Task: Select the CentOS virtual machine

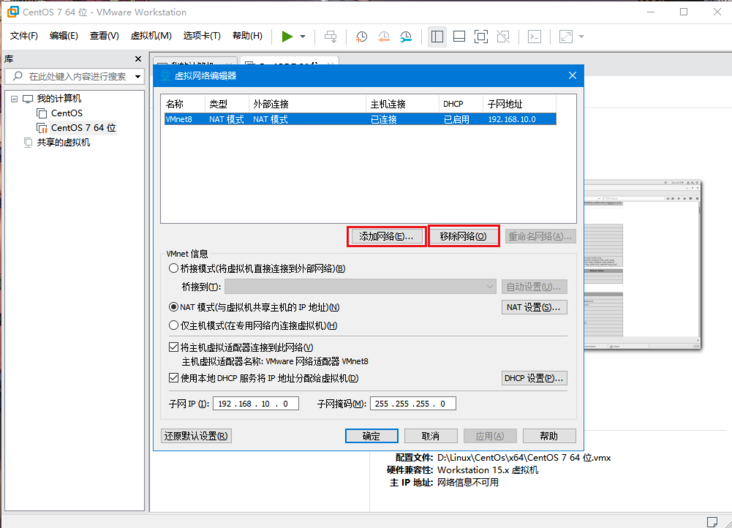Action: click(x=67, y=113)
